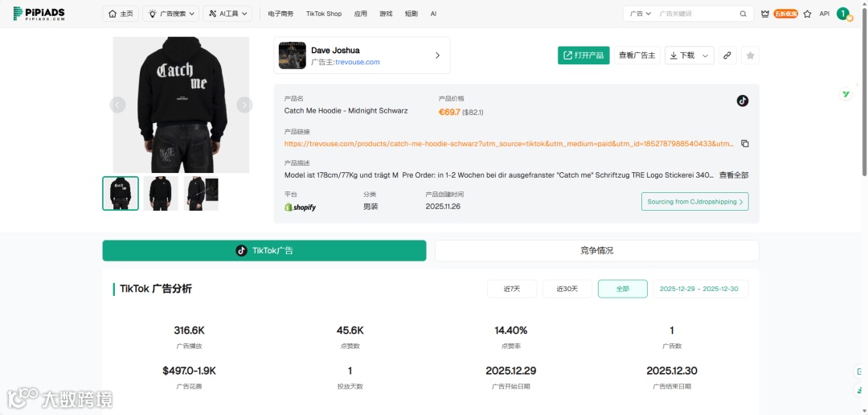This screenshot has height=415, width=868.
Task: Click the Shopify platform logo
Action: [x=300, y=207]
